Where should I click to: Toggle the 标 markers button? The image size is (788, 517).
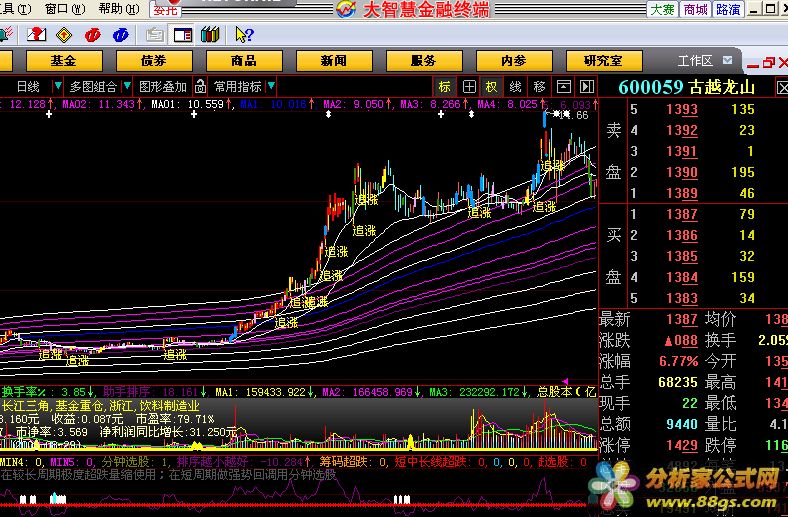tap(444, 86)
